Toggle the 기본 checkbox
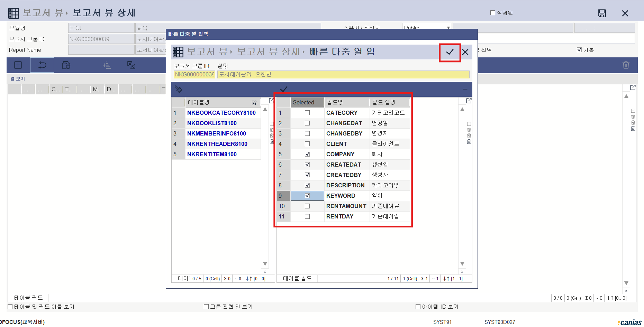Screen dimensions: 644x327 579,50
